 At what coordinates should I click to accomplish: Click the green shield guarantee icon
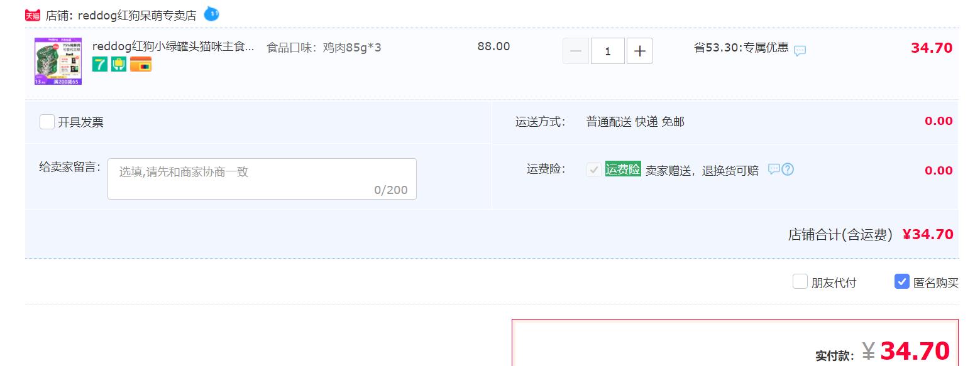(x=119, y=64)
